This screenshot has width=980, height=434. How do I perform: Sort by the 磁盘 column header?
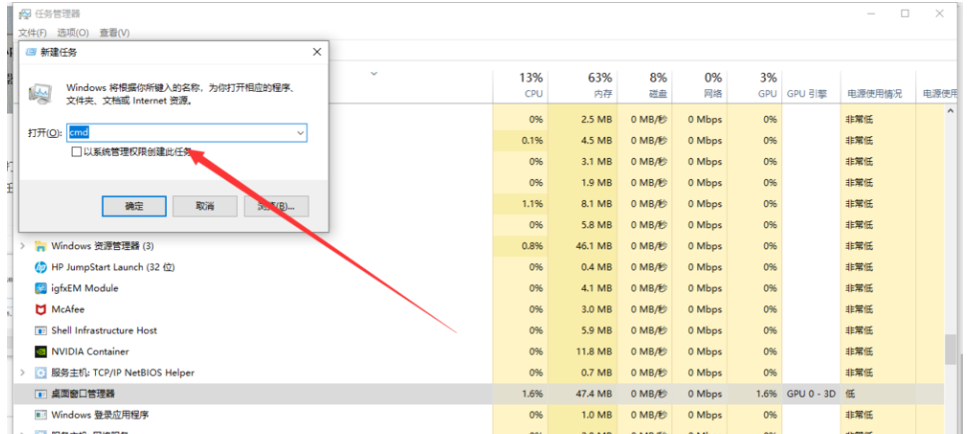645,86
